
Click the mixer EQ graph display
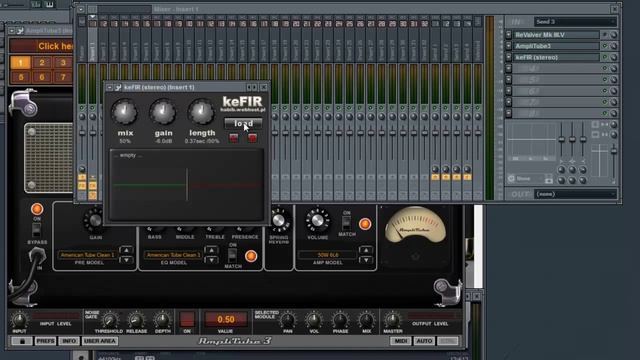coord(531,141)
